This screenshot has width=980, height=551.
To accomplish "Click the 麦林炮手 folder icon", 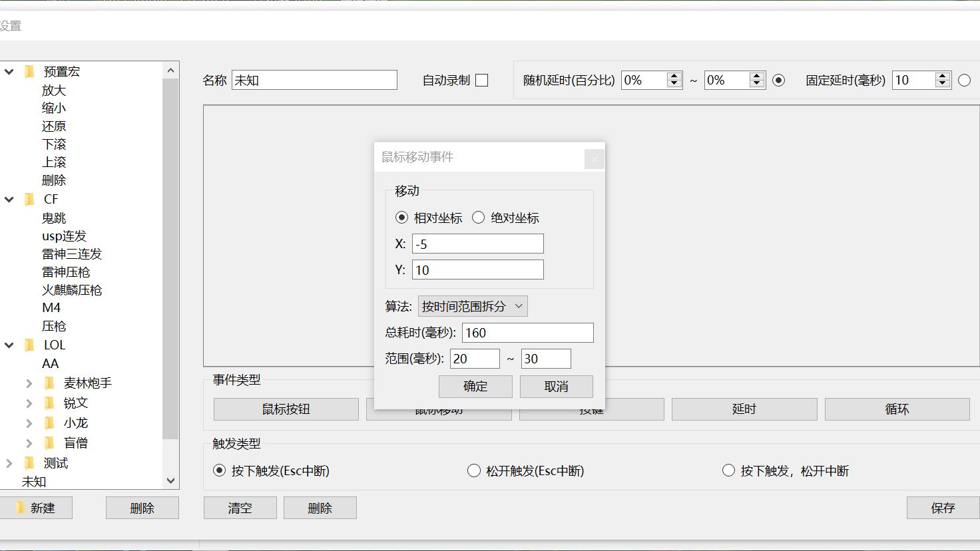I will [49, 383].
